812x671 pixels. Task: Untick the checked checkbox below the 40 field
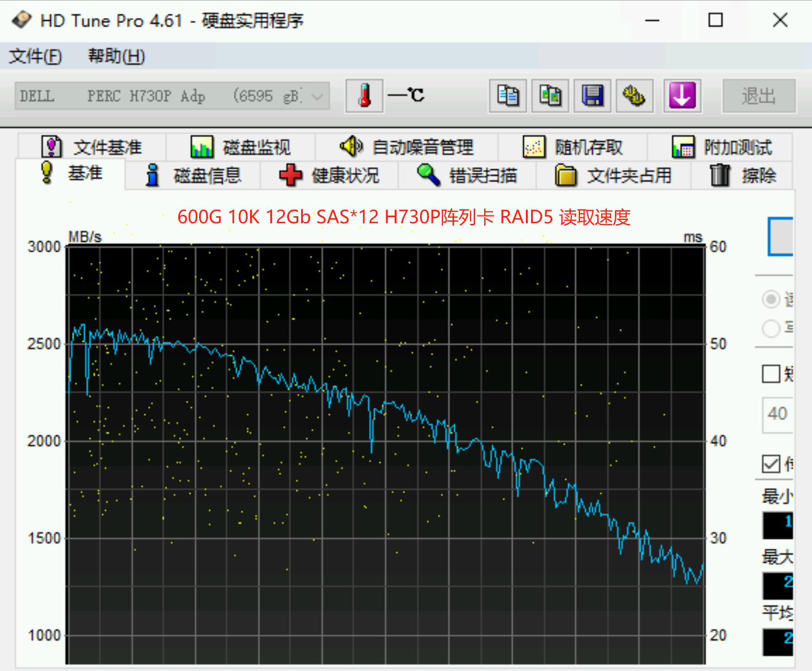pyautogui.click(x=771, y=464)
